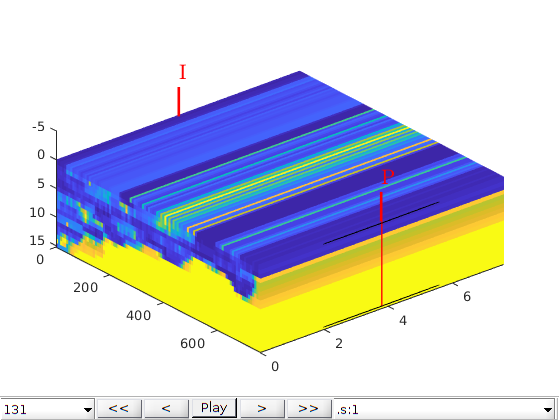Click depth axis tick label 10
The image size is (560, 420).
point(37,213)
